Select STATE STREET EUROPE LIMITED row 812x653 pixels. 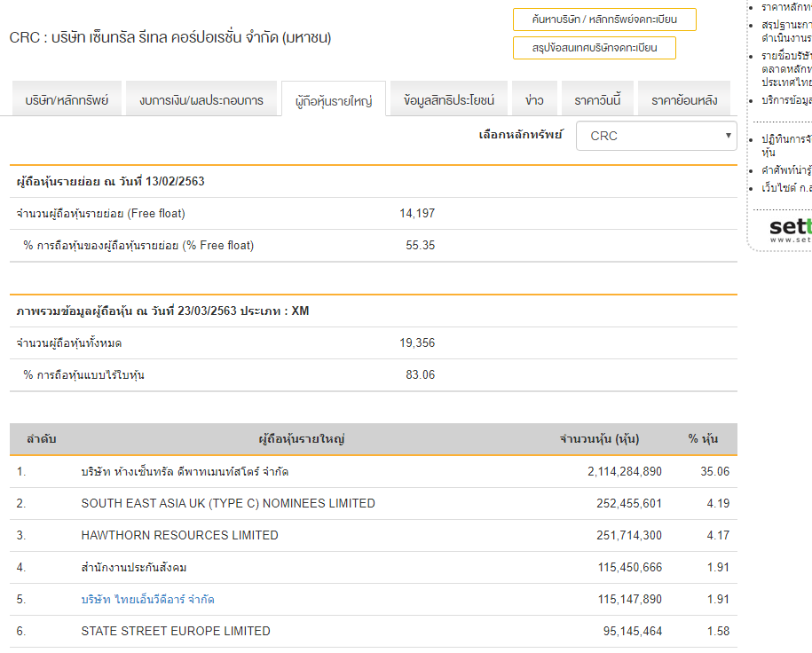[x=374, y=631]
